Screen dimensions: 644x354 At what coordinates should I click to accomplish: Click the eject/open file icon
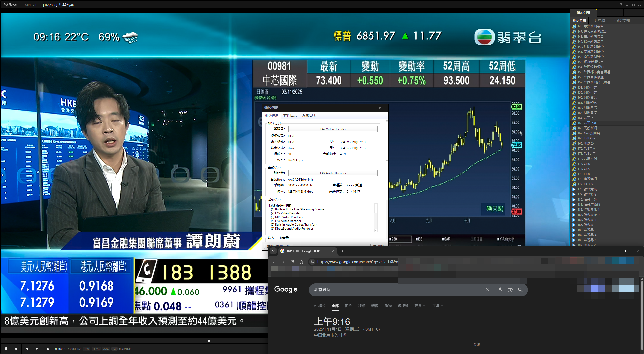[48, 349]
